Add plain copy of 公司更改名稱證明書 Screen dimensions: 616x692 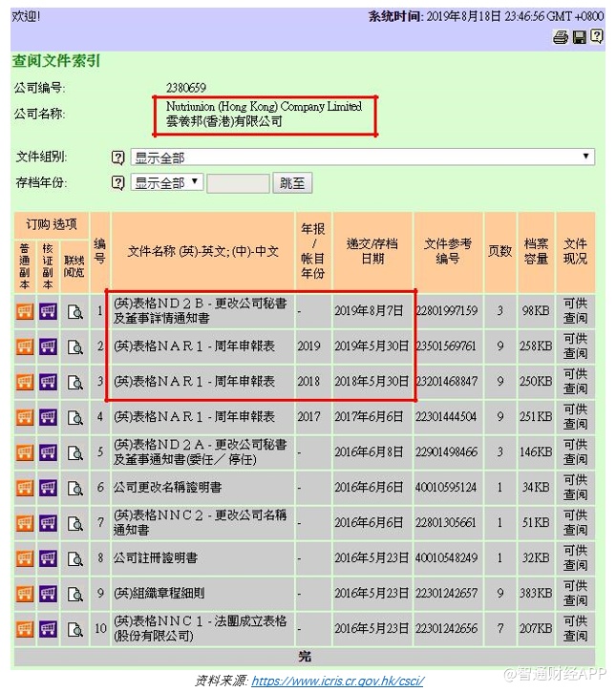tap(25, 488)
